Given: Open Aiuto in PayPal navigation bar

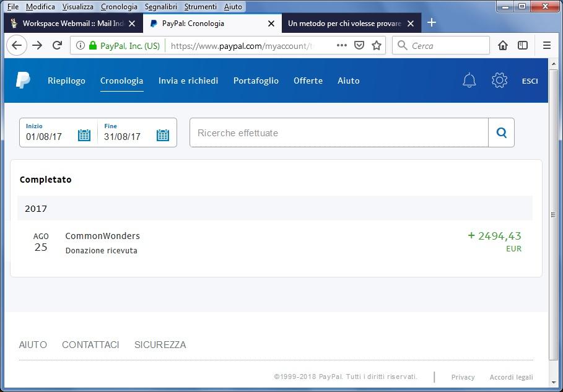Looking at the screenshot, I should pyautogui.click(x=348, y=81).
